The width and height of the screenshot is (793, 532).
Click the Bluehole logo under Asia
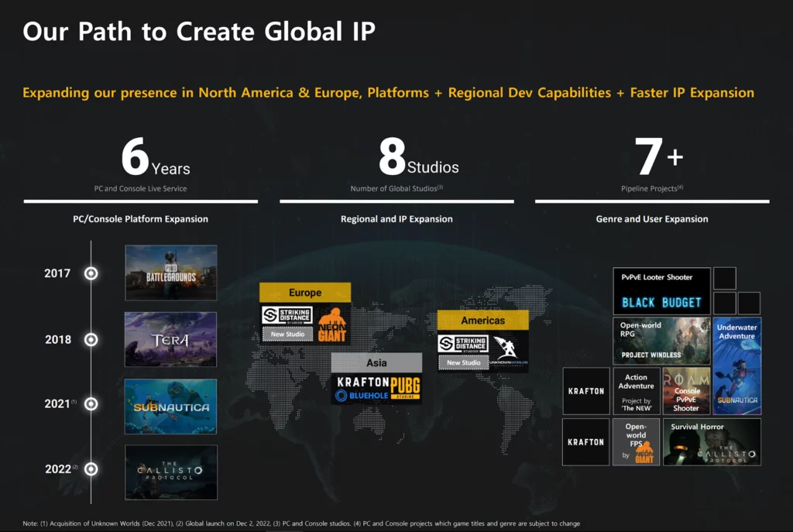coord(360,396)
